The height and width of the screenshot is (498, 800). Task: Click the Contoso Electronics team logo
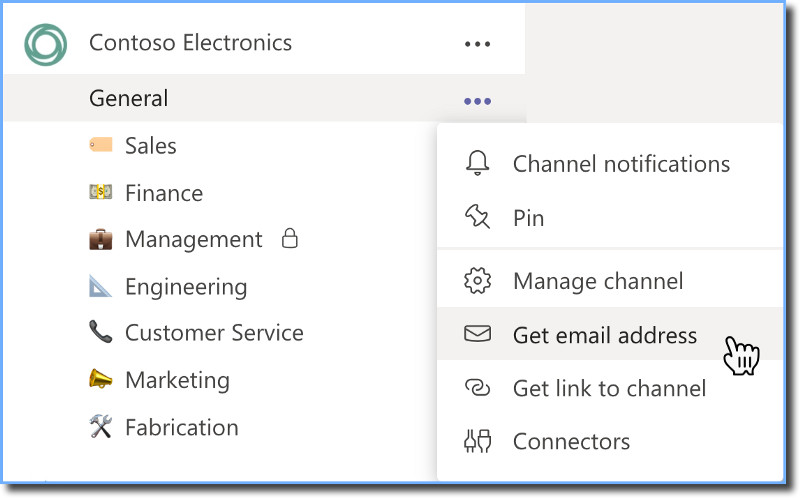pos(45,44)
